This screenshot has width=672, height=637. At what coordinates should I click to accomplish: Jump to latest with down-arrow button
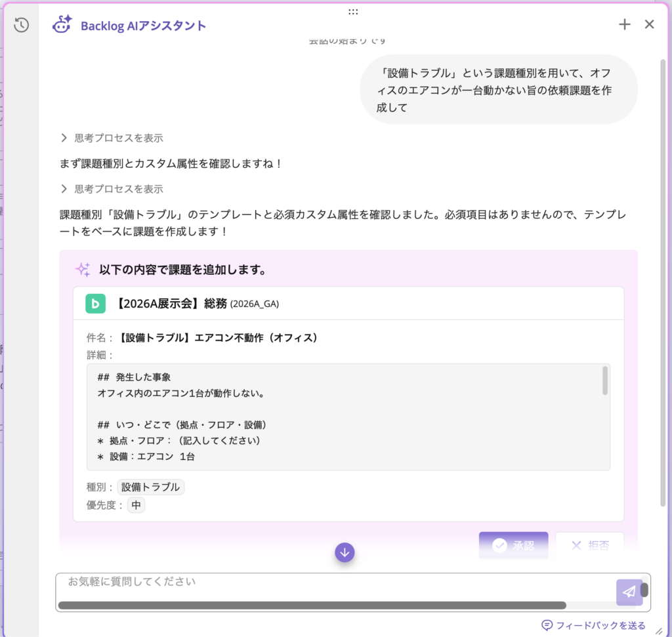[345, 552]
